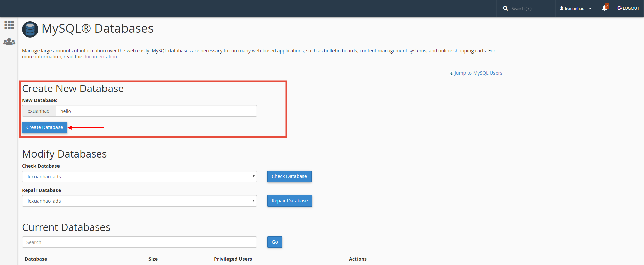This screenshot has width=644, height=265.
Task: Click the Create New Database heading
Action: [73, 89]
